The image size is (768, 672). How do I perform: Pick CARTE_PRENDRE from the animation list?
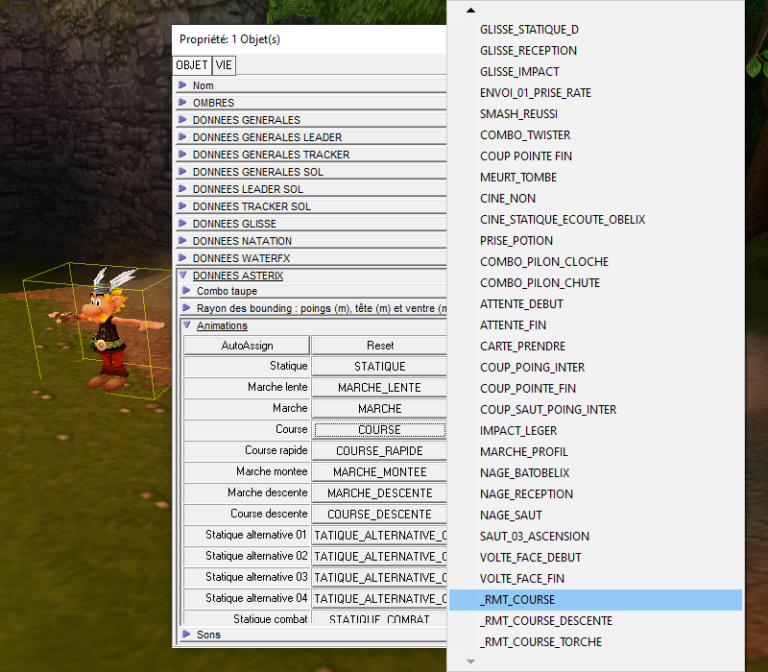pyautogui.click(x=596, y=346)
